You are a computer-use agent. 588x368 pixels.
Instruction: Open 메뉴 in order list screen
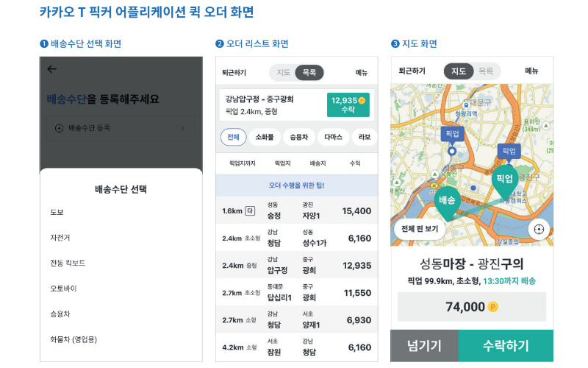pyautogui.click(x=362, y=72)
